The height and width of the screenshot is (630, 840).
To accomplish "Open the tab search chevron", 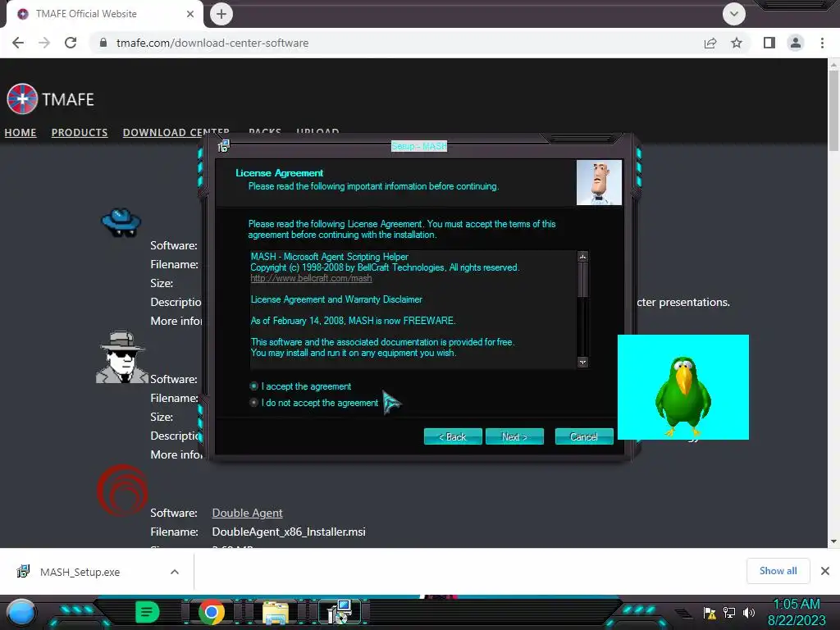I will point(734,14).
